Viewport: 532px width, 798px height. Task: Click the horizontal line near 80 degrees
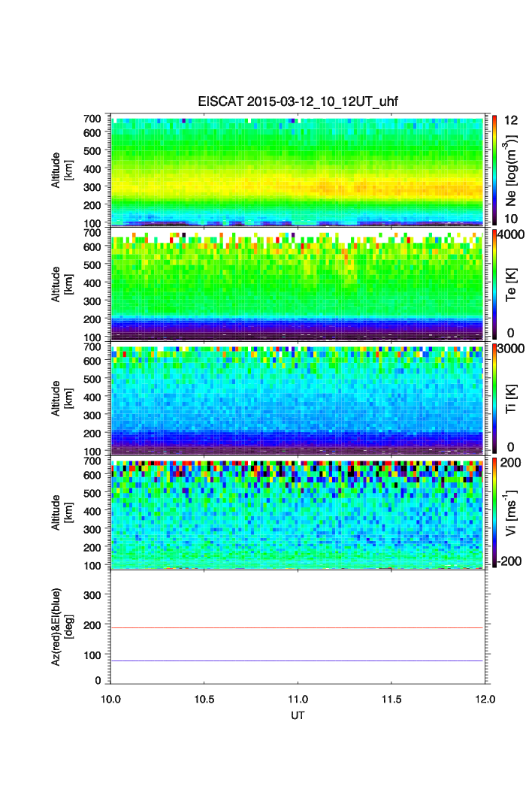pos(297,660)
